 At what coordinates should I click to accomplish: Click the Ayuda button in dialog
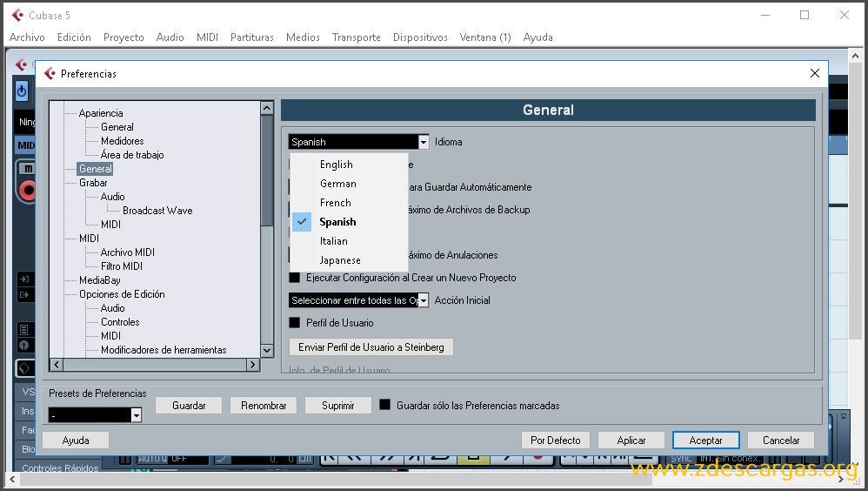[76, 440]
